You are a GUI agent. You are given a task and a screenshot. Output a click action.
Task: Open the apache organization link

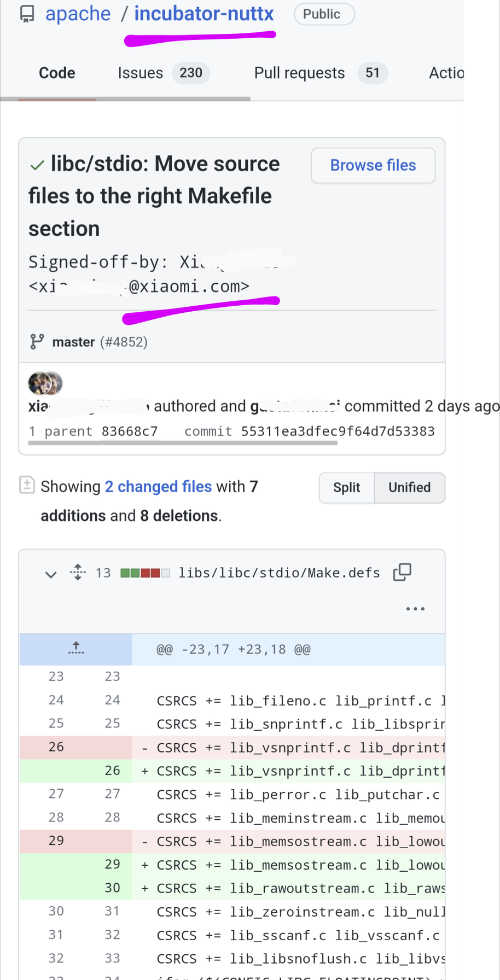point(78,14)
